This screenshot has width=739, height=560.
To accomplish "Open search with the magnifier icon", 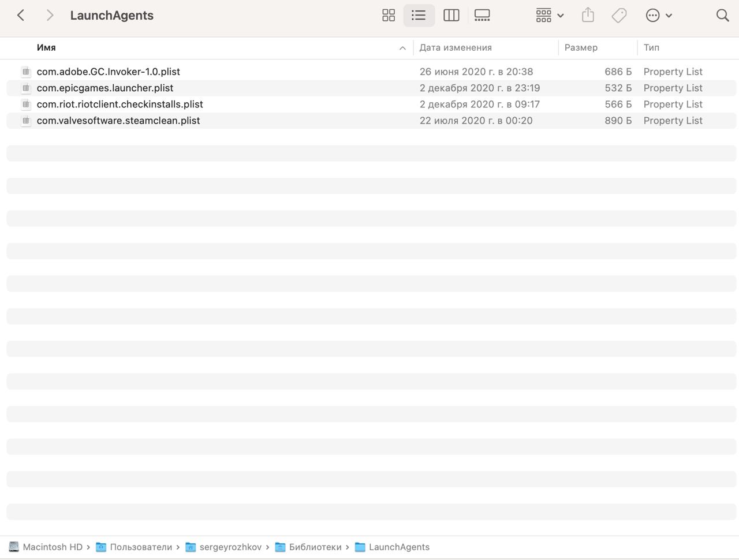I will click(722, 16).
